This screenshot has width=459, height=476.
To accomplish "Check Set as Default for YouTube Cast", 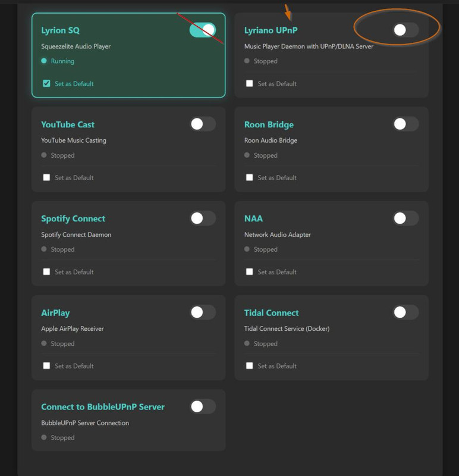I will pyautogui.click(x=46, y=177).
